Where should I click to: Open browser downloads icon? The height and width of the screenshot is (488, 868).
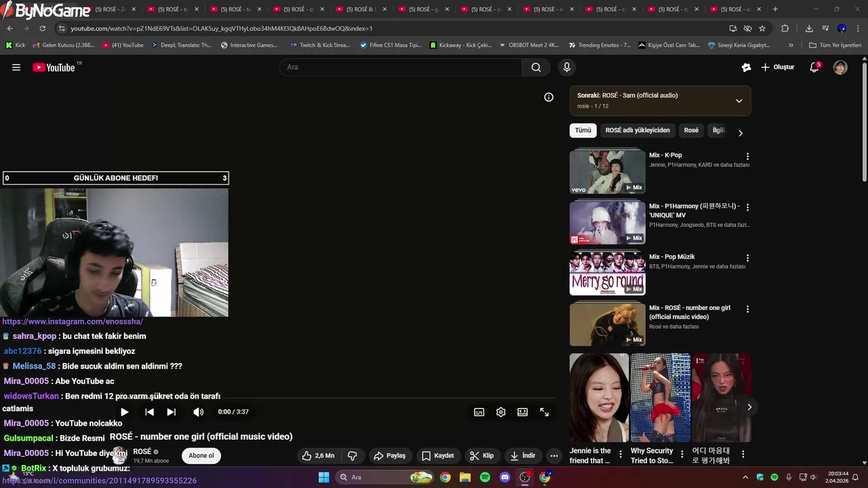coord(809,28)
